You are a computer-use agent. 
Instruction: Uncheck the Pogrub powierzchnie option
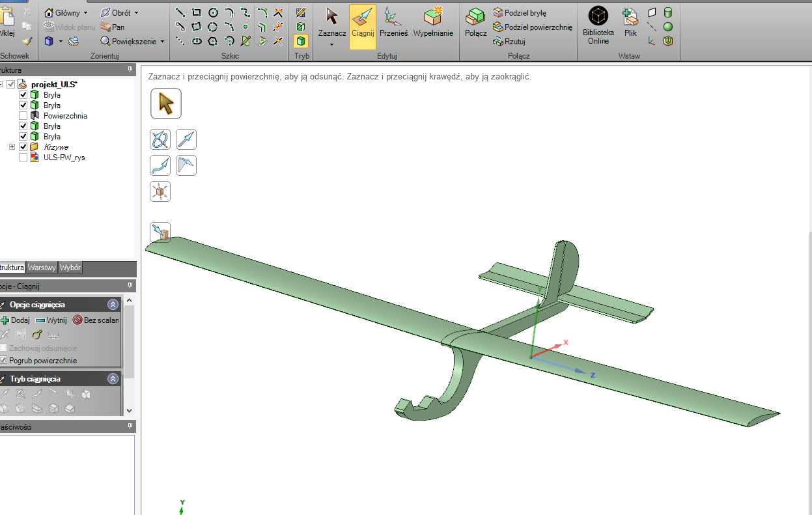4,361
